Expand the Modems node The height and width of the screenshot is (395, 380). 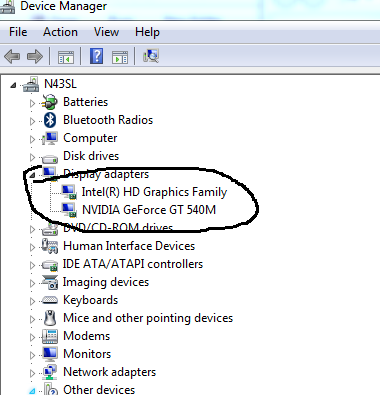pyautogui.click(x=32, y=337)
